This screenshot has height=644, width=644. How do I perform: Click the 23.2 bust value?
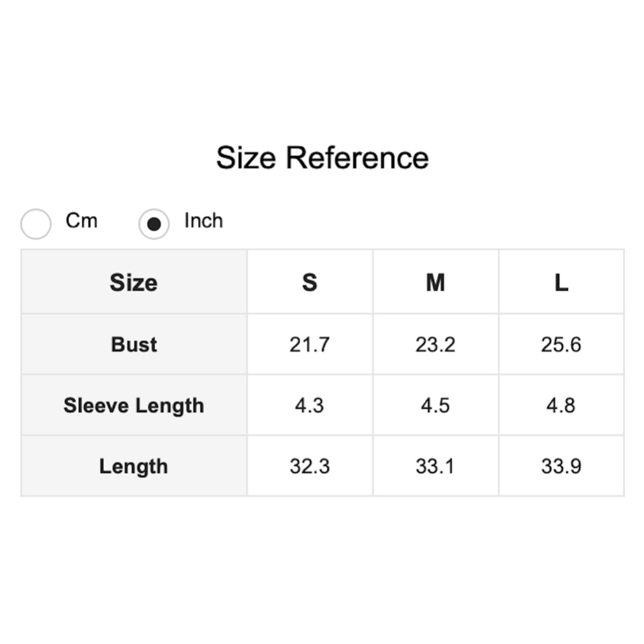(x=435, y=345)
